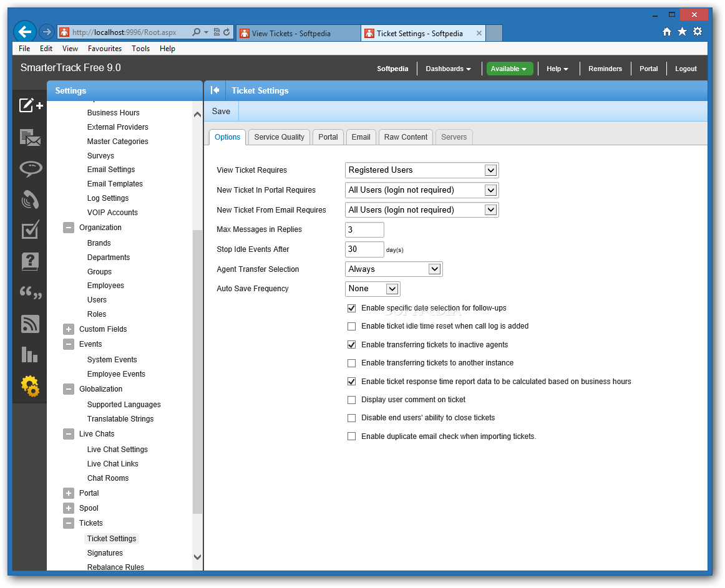Open the Available status dropdown
Image resolution: width=725 pixels, height=588 pixels.
pyautogui.click(x=509, y=69)
